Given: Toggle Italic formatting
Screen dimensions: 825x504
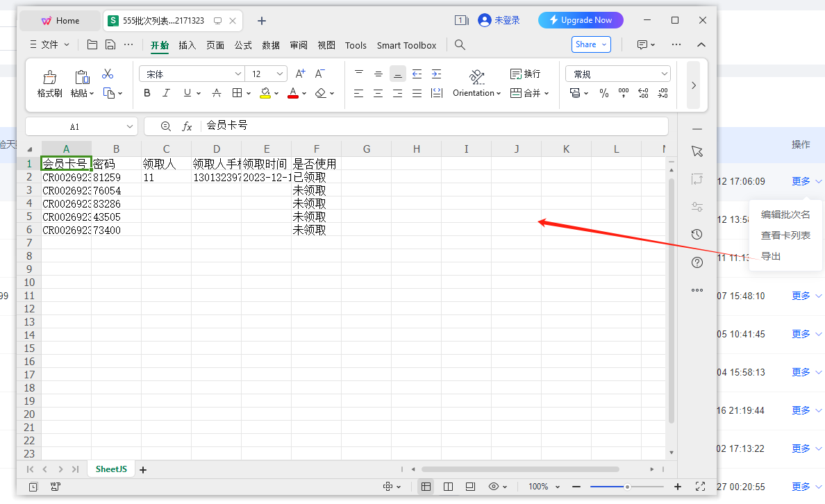Looking at the screenshot, I should (166, 93).
